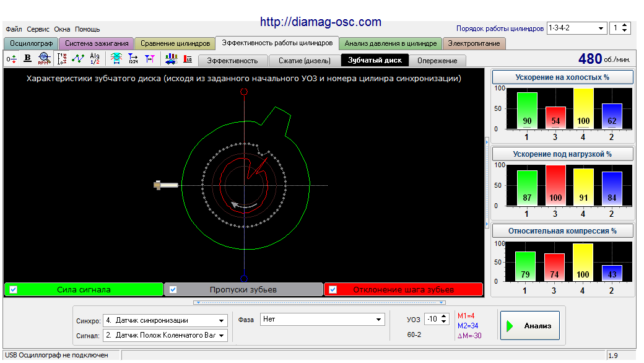Click the red bar 100 in load acceleration chart
Viewport: 644px width, 363px height.
tap(555, 185)
